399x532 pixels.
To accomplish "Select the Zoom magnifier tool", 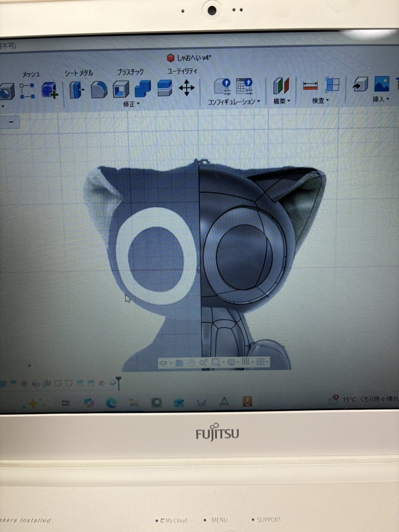I will [203, 363].
